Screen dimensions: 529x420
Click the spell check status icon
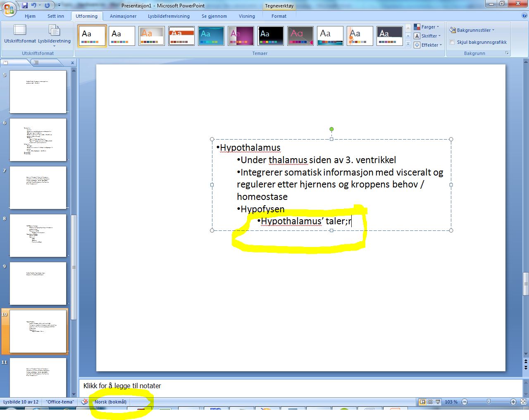point(84,402)
